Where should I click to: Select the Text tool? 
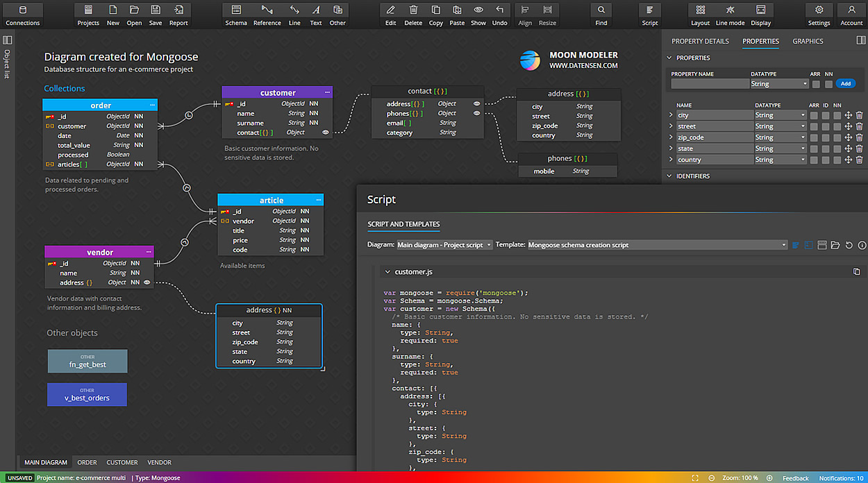coord(316,15)
